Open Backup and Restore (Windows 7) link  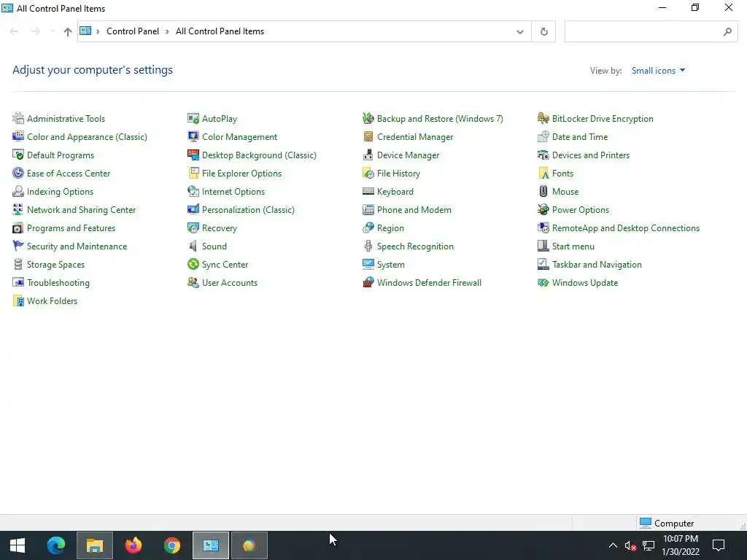click(440, 119)
